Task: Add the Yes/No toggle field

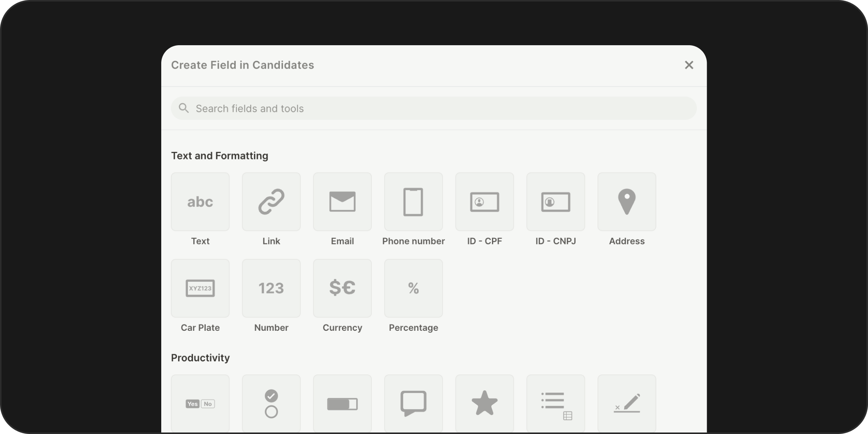Action: tap(200, 403)
